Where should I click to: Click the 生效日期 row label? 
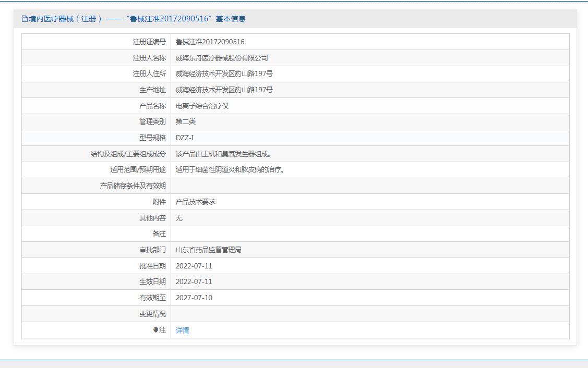tap(153, 282)
